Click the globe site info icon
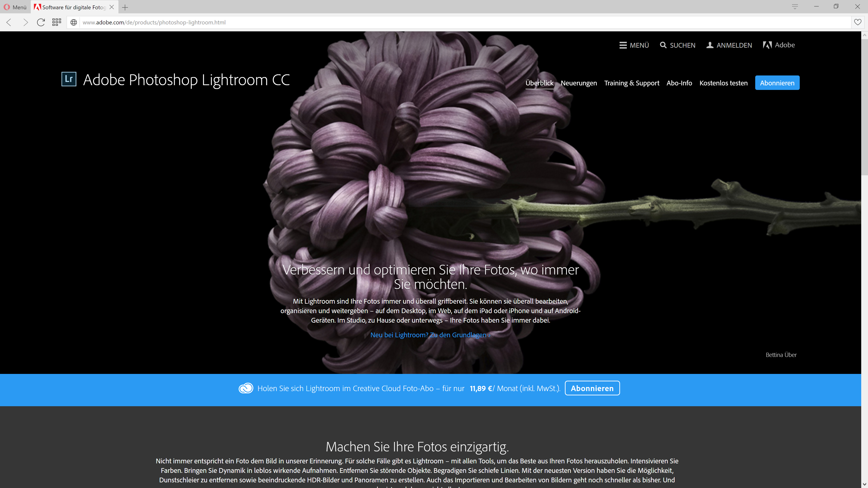This screenshot has height=488, width=868. click(73, 23)
